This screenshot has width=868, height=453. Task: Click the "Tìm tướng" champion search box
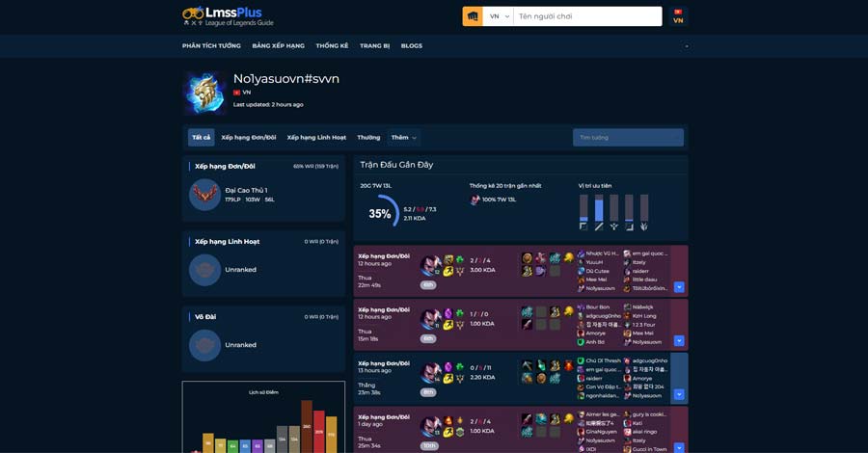coord(628,138)
